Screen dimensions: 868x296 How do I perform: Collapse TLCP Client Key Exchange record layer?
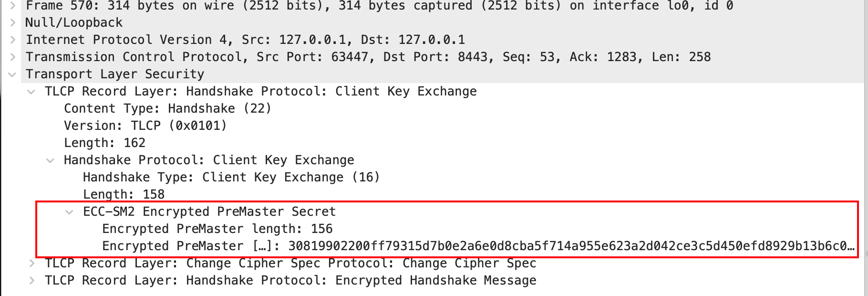pyautogui.click(x=31, y=92)
